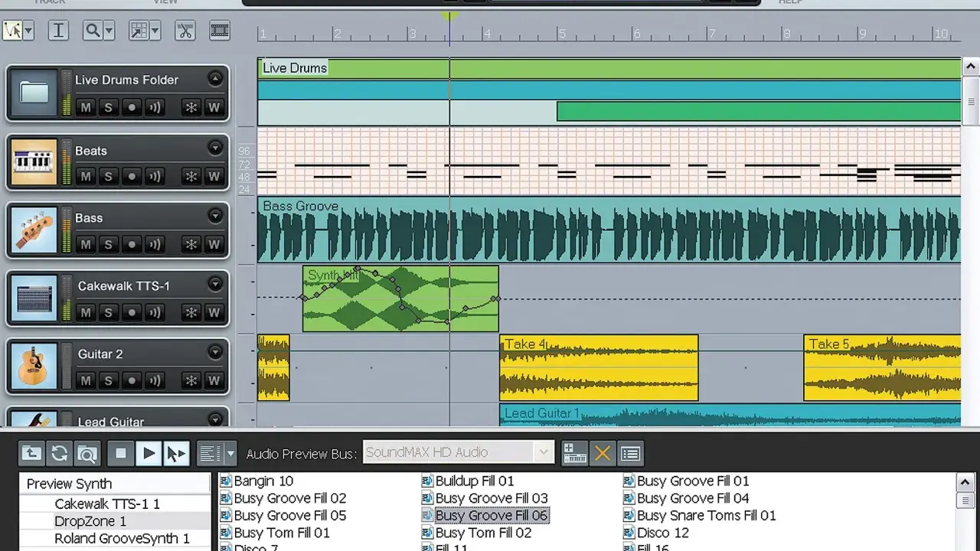Mute the Guitar 2 track
This screenshot has width=980, height=551.
[86, 380]
